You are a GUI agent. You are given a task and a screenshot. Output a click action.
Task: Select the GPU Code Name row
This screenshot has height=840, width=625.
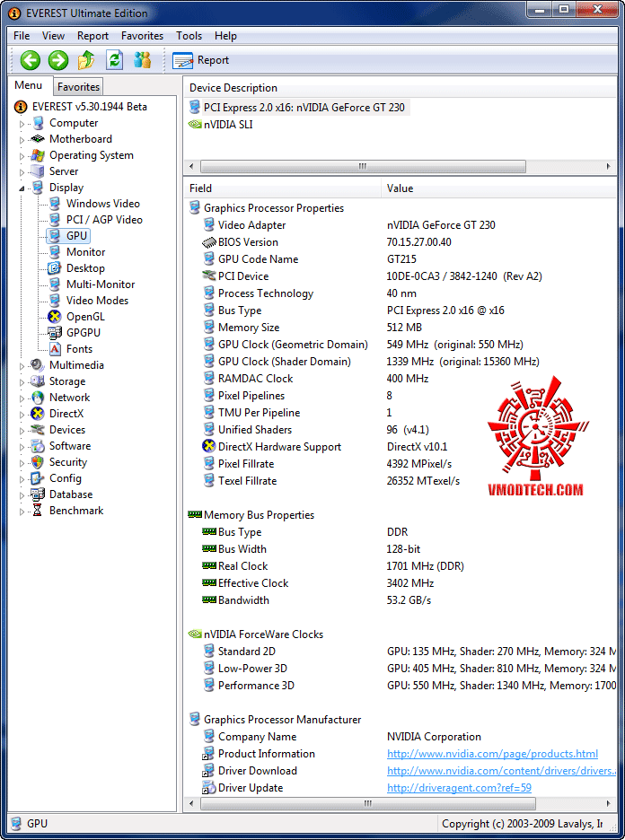pos(400,259)
